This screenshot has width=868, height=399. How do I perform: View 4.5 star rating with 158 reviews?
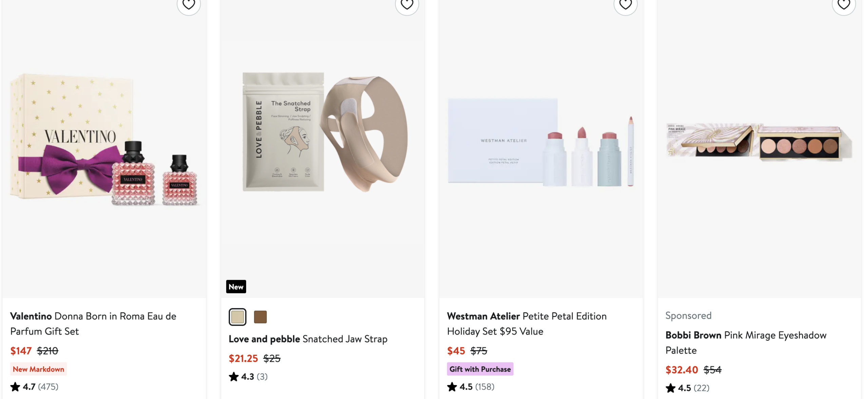[x=471, y=387]
